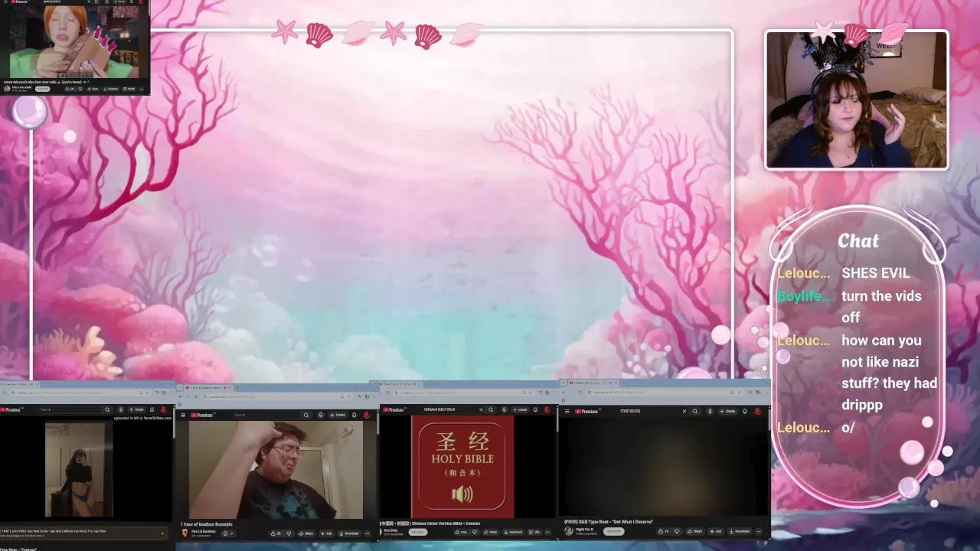Select browser tab of beatbox freestyle window

coord(208,387)
